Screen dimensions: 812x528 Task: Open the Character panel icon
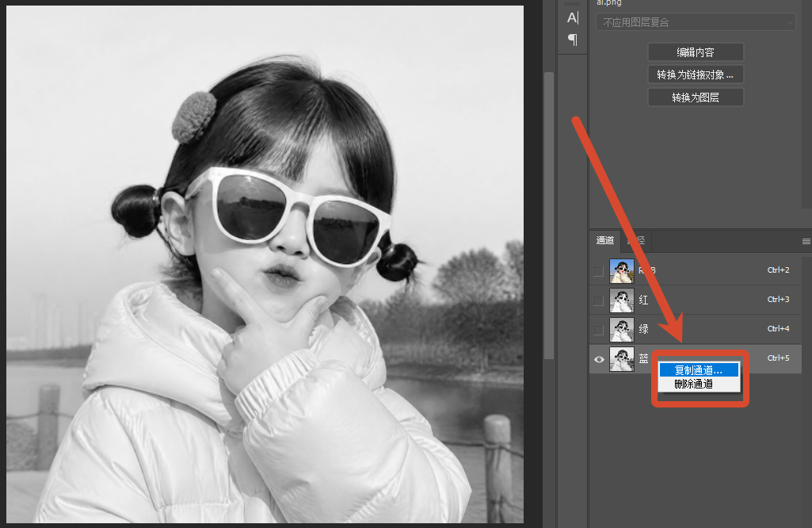572,17
